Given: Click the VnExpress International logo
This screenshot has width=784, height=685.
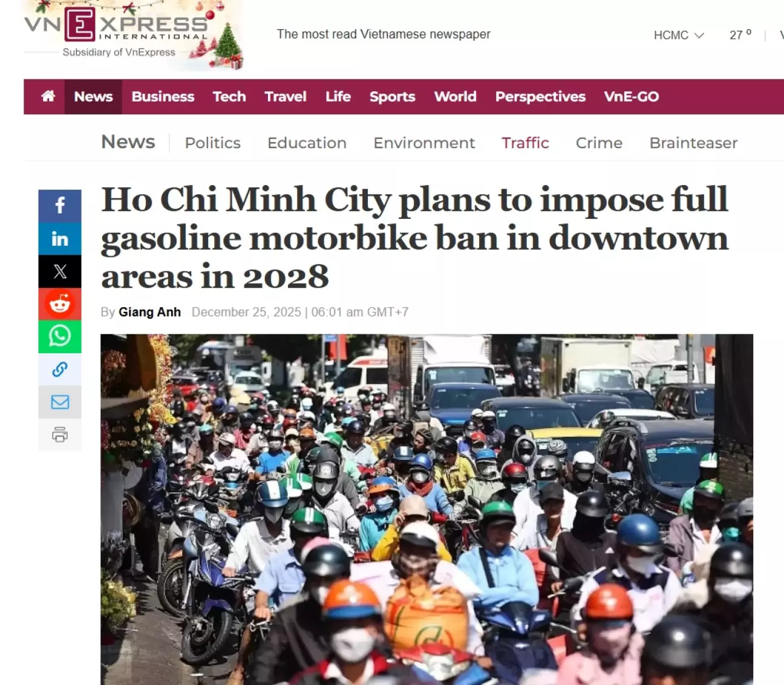Looking at the screenshot, I should 117,31.
